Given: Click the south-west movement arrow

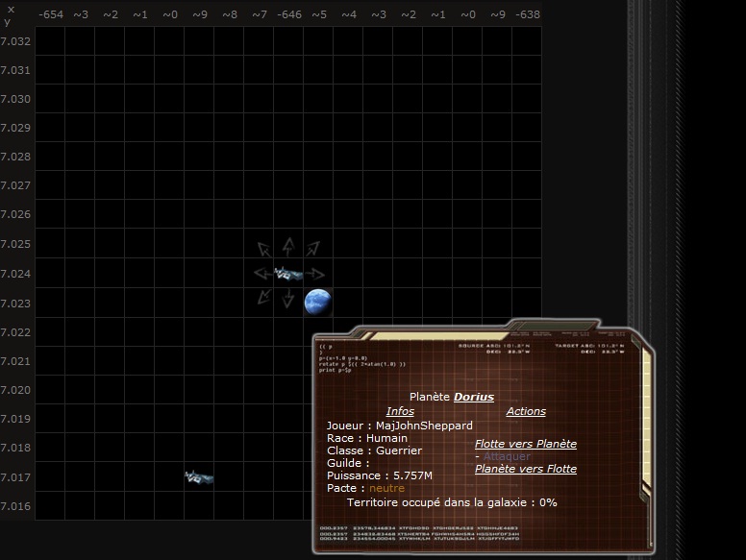Looking at the screenshot, I should coord(263,299).
